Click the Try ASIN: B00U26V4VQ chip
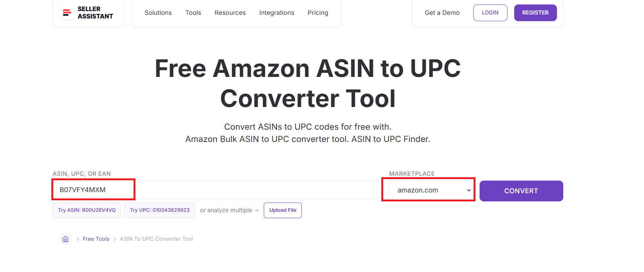The width and height of the screenshot is (644, 272). point(86,210)
